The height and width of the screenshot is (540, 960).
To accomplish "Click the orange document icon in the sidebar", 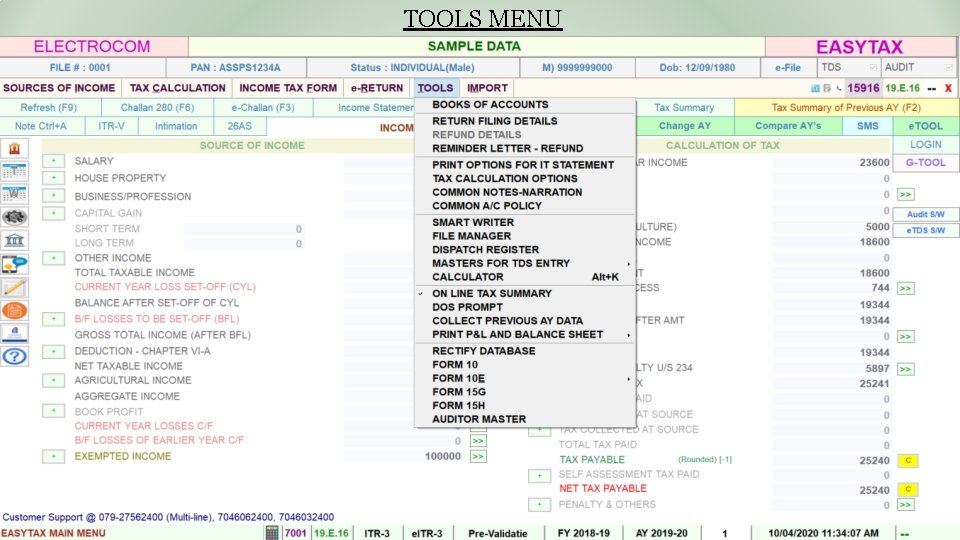I will click(14, 310).
